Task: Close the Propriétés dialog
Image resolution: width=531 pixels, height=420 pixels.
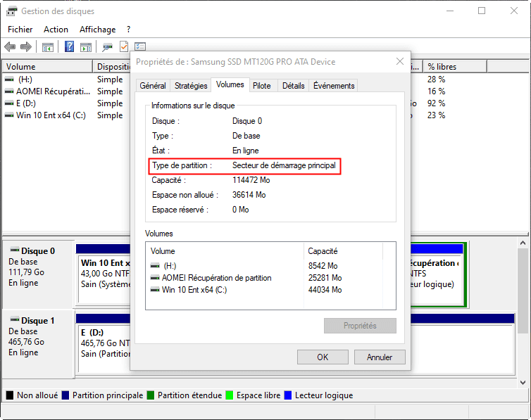Action: (400, 61)
